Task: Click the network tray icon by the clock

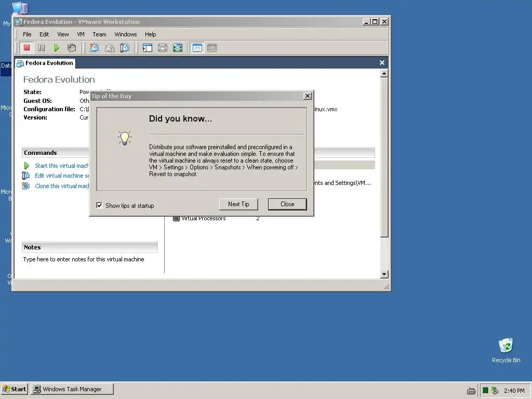Action: click(x=495, y=391)
